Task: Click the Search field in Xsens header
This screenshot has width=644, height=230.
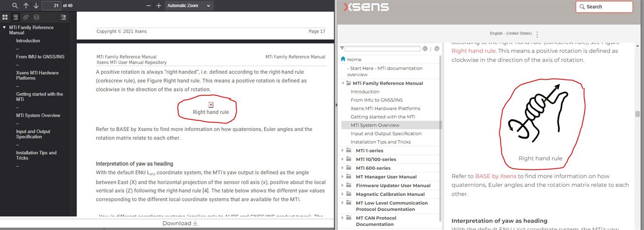Action: 604,7
